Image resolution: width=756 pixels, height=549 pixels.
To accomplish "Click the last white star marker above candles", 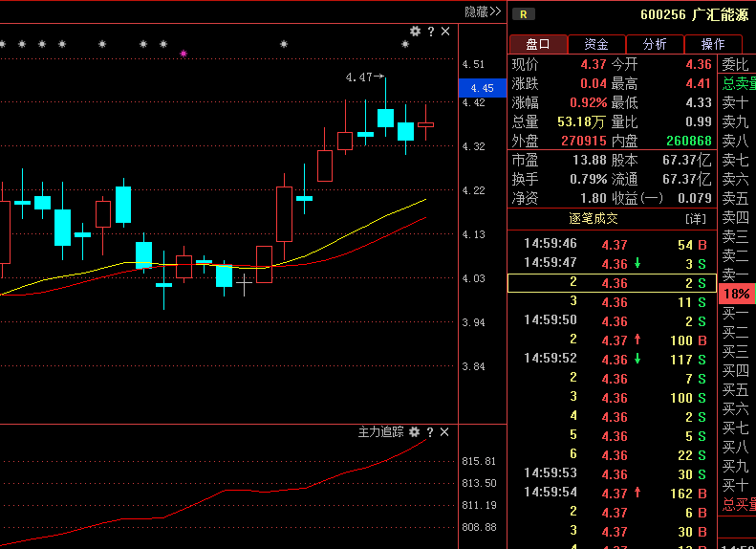I will point(404,44).
